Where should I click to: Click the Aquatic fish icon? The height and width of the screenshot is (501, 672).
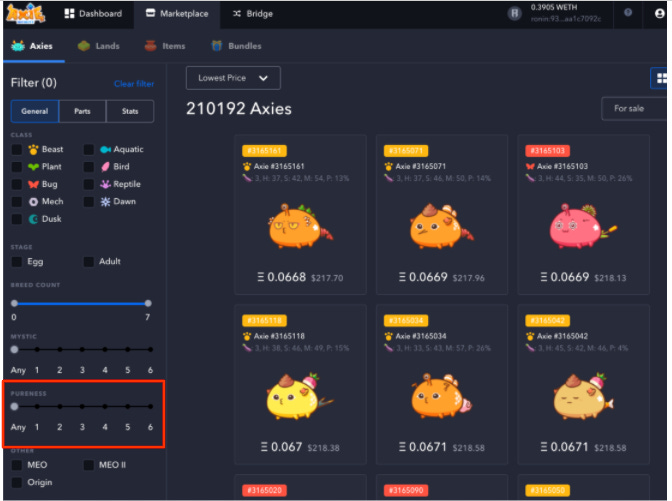(x=105, y=150)
